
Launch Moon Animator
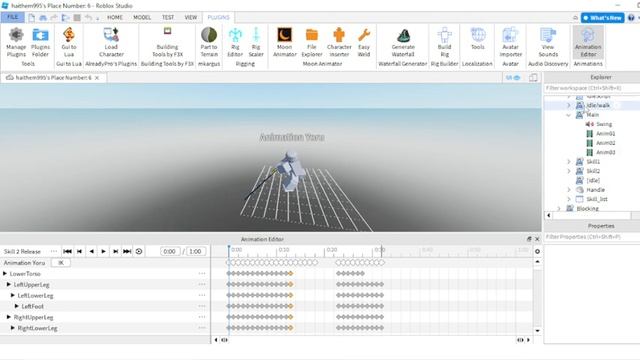pyautogui.click(x=284, y=42)
